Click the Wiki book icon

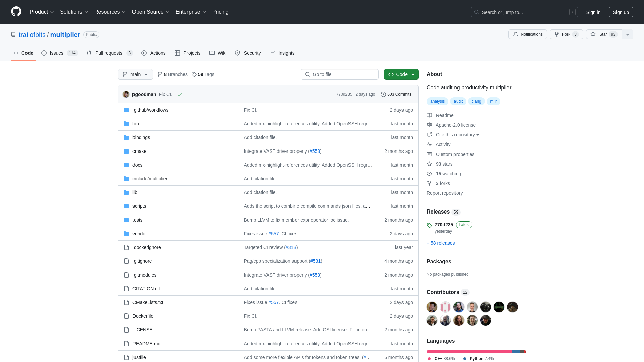(212, 53)
